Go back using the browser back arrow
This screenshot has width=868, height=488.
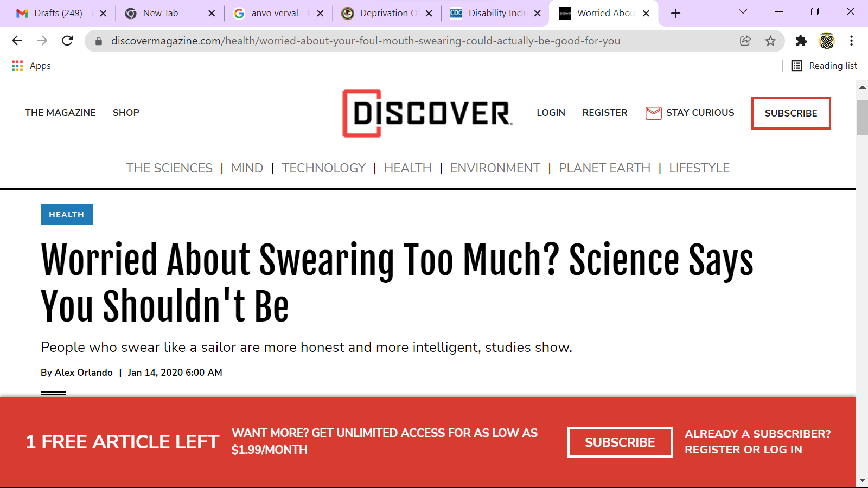[17, 41]
